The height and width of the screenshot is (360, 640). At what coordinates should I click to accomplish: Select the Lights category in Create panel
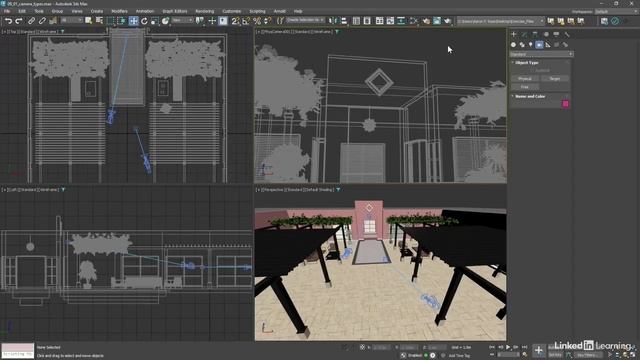click(x=531, y=44)
